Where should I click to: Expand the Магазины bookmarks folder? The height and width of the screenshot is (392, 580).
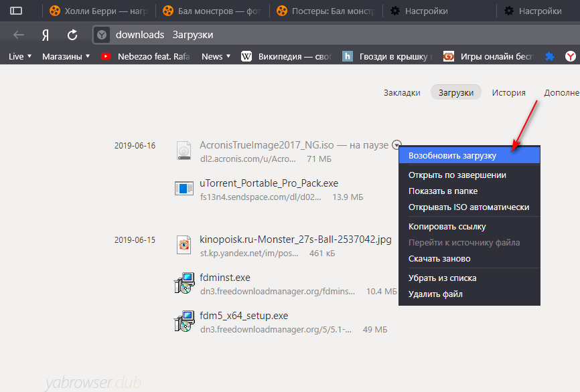tap(66, 57)
